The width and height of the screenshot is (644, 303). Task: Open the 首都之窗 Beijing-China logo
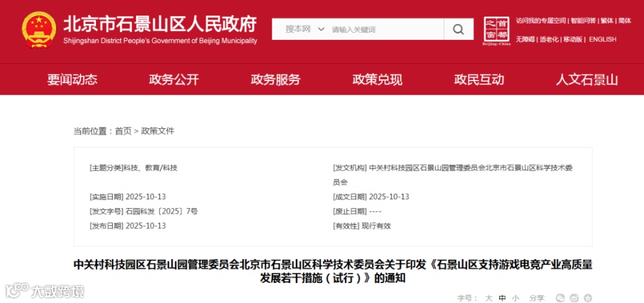click(x=497, y=31)
